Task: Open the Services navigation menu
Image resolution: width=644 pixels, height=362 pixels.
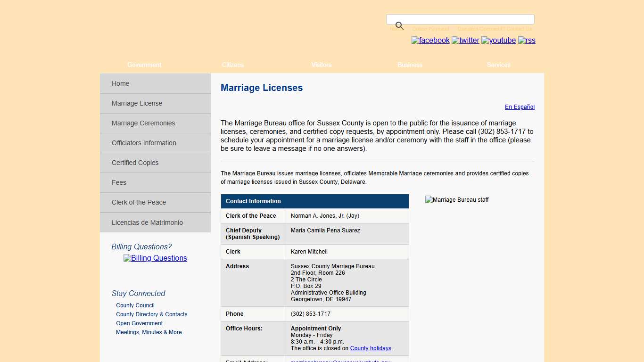Action: pos(498,65)
